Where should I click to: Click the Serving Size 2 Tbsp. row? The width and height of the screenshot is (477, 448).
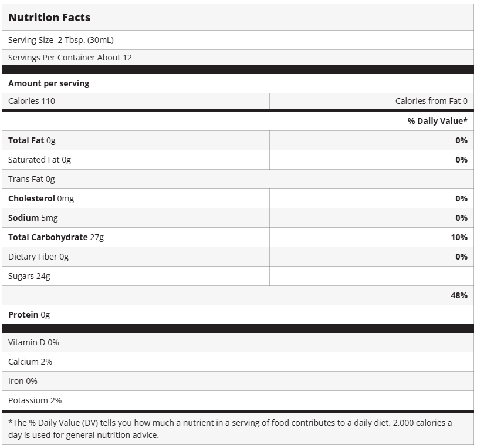61,40
